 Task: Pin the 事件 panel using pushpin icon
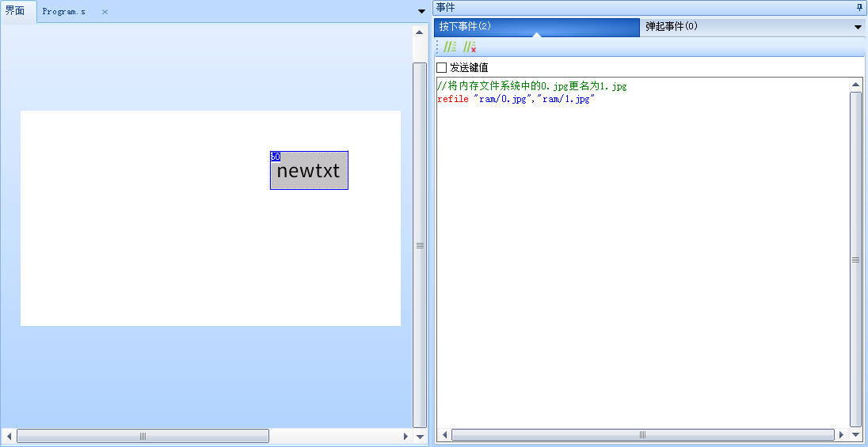(859, 7)
